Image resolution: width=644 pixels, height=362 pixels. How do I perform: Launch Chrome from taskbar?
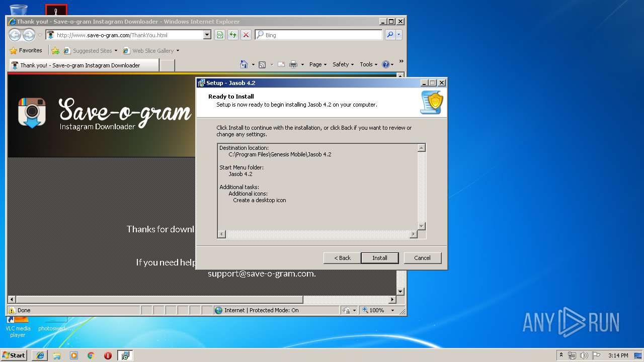click(x=91, y=355)
